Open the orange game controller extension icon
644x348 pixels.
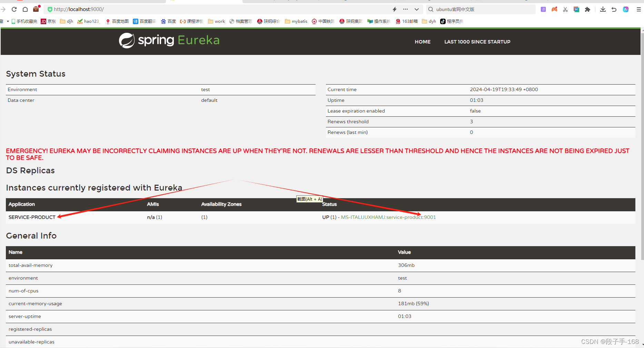(x=554, y=9)
